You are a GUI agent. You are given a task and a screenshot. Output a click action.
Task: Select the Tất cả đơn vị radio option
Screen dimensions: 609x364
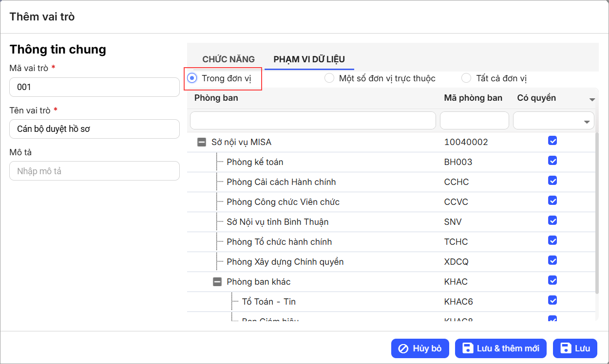coord(466,78)
